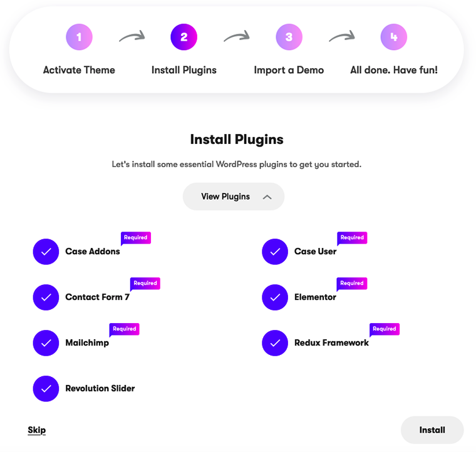Image resolution: width=476 pixels, height=452 pixels.
Task: Click the Skip link
Action: point(37,430)
